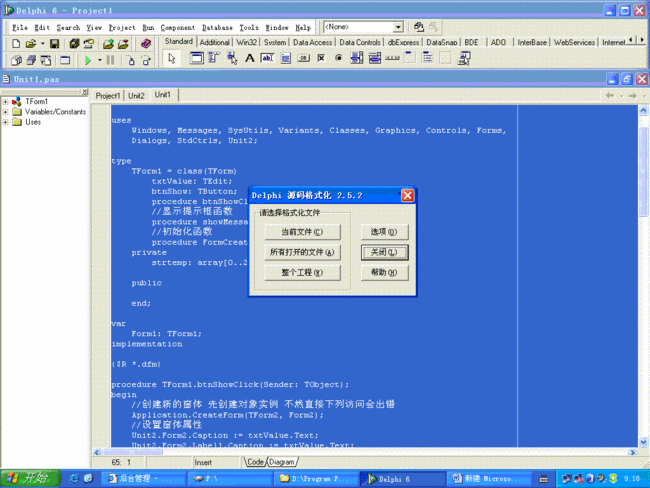Switch to the Data Controls palette tab
The width and height of the screenshot is (650, 488).
coord(359,42)
